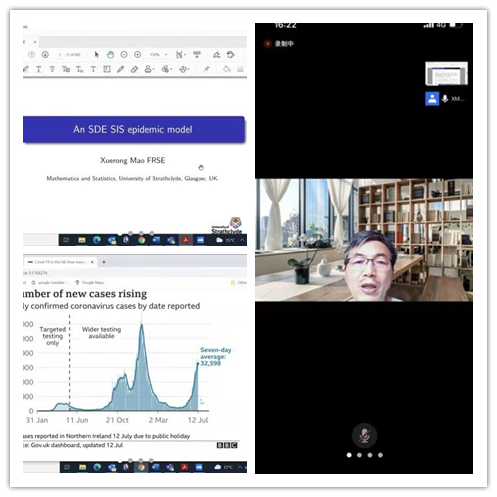This screenshot has width=497, height=497.
Task: Open the Google Maps bookmark
Action: coord(90,282)
